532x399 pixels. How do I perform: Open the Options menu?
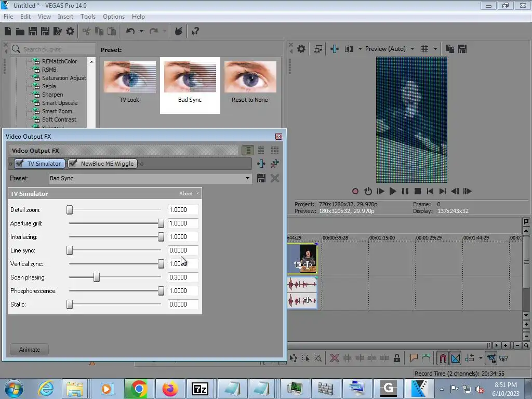pyautogui.click(x=114, y=17)
